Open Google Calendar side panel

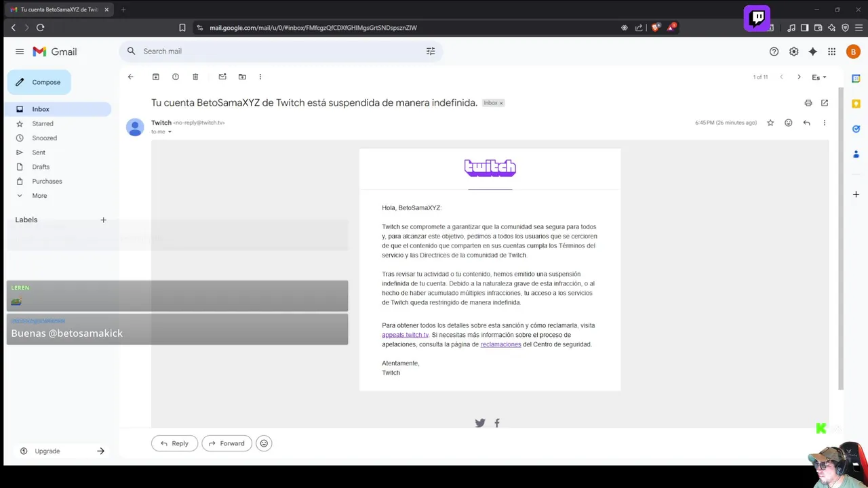pyautogui.click(x=856, y=79)
